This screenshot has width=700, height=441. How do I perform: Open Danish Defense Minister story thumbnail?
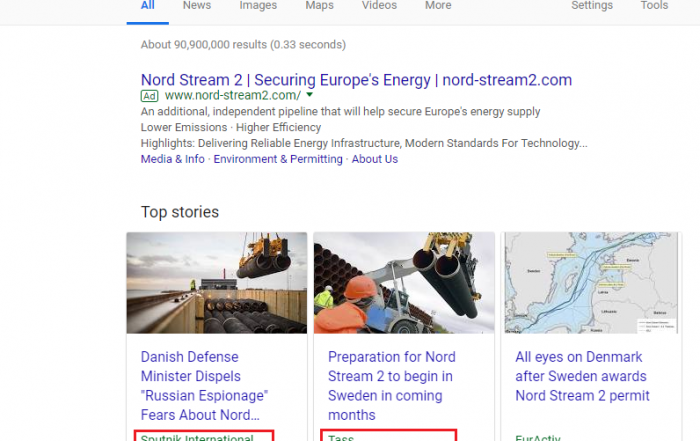(x=217, y=283)
